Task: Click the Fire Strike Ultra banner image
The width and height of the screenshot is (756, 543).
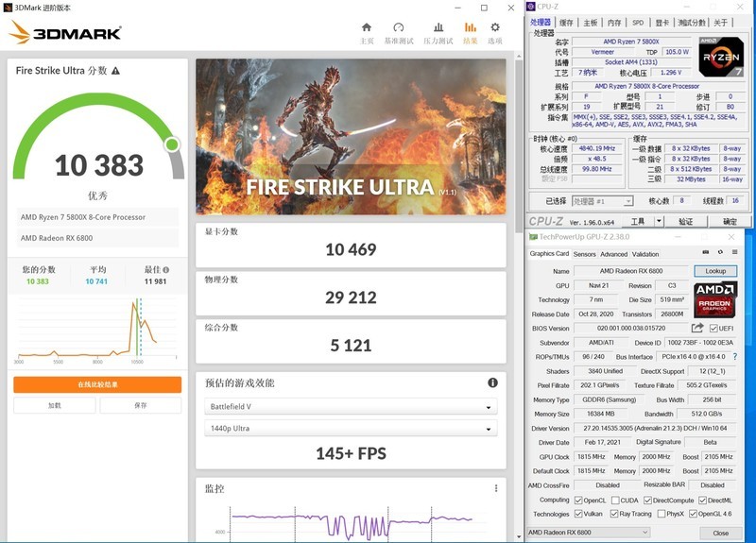Action: pyautogui.click(x=351, y=137)
